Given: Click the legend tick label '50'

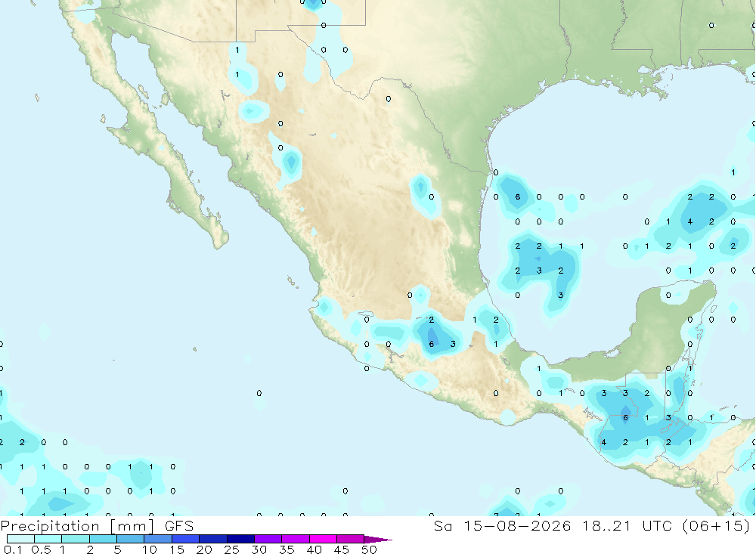Looking at the screenshot, I should click(x=369, y=549).
